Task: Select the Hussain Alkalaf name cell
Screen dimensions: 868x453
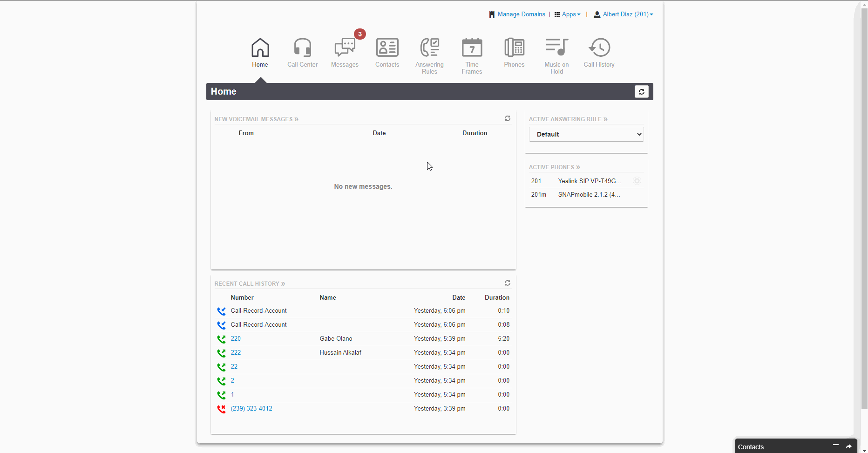Action: pos(340,353)
